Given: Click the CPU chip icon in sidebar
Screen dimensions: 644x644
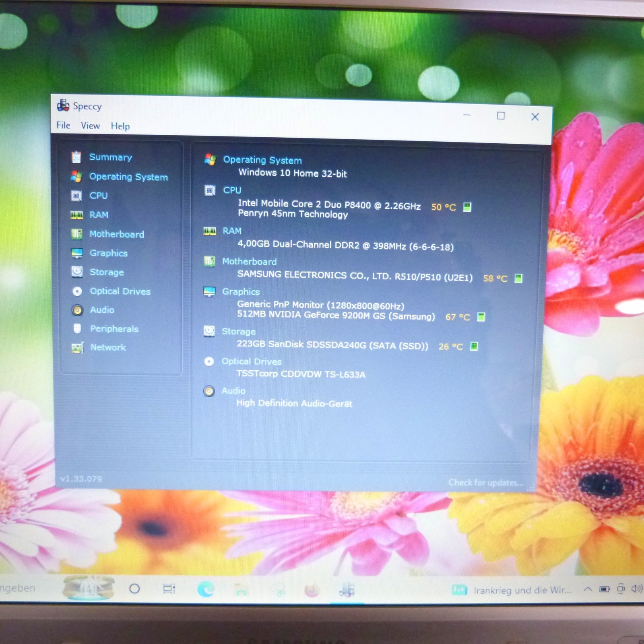Looking at the screenshot, I should (76, 196).
